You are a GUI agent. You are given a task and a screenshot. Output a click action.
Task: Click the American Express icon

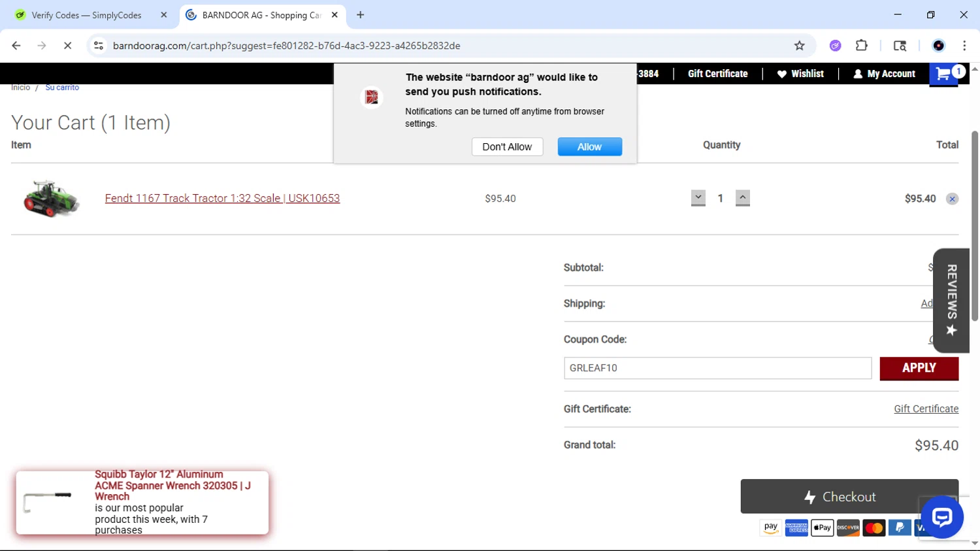tap(796, 527)
